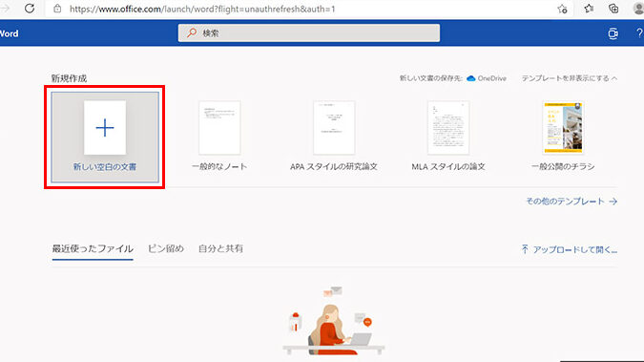Open help question mark icon
Viewport: 644px width, 362px height.
tap(639, 33)
